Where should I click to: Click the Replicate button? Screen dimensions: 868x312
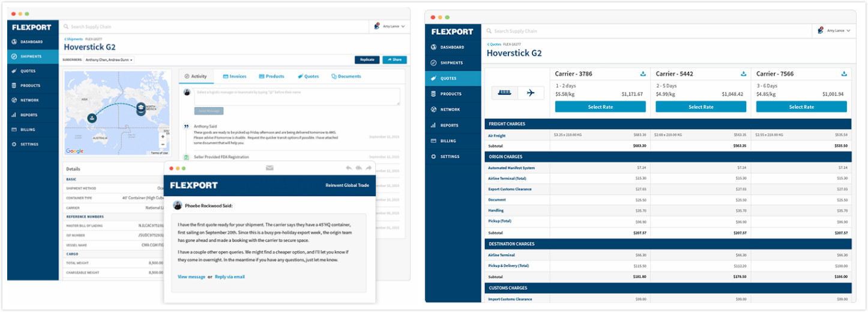[367, 60]
